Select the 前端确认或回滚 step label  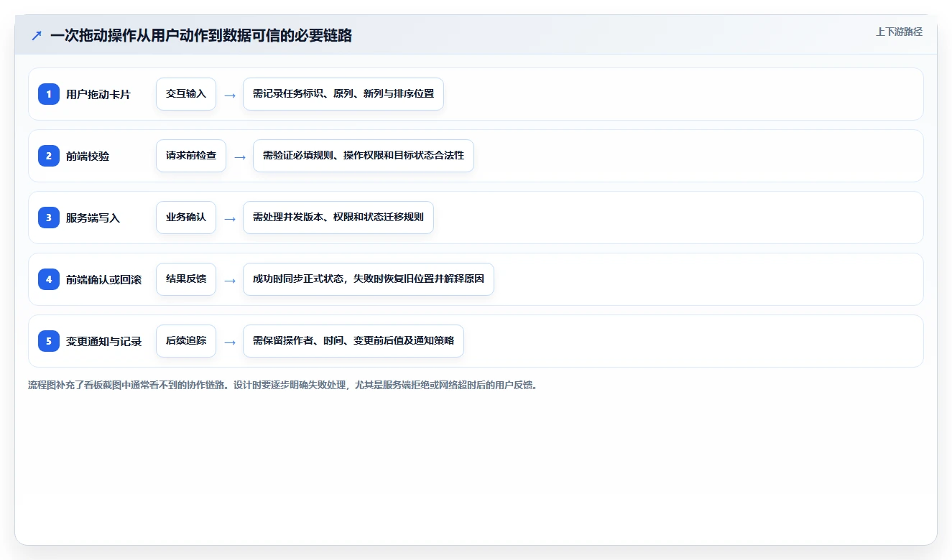click(x=103, y=279)
